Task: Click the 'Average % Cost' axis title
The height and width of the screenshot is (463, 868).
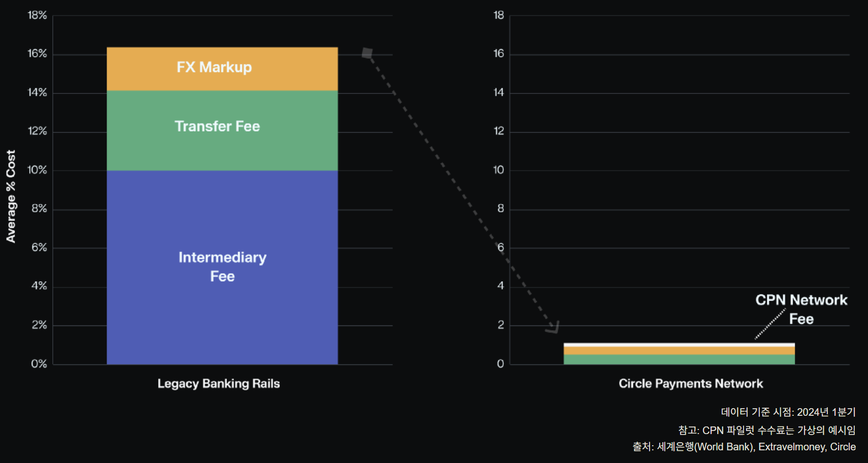Action: (11, 196)
